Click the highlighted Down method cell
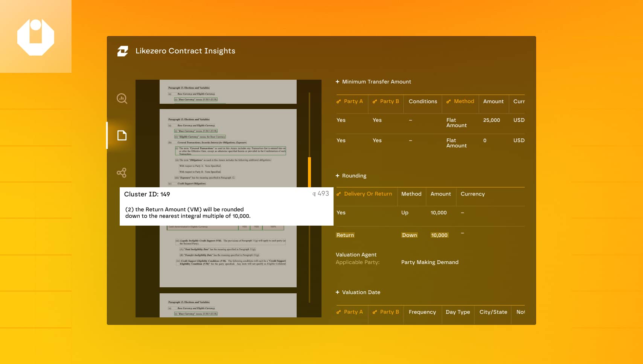The width and height of the screenshot is (643, 364). (x=409, y=235)
